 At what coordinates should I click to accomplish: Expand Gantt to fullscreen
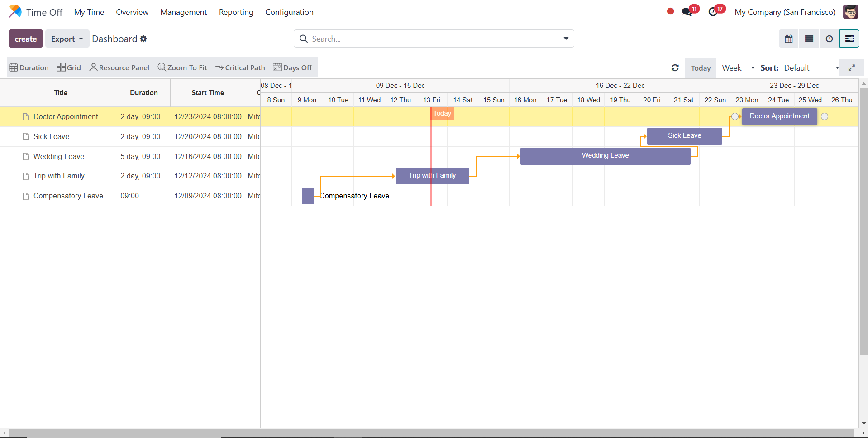[851, 68]
